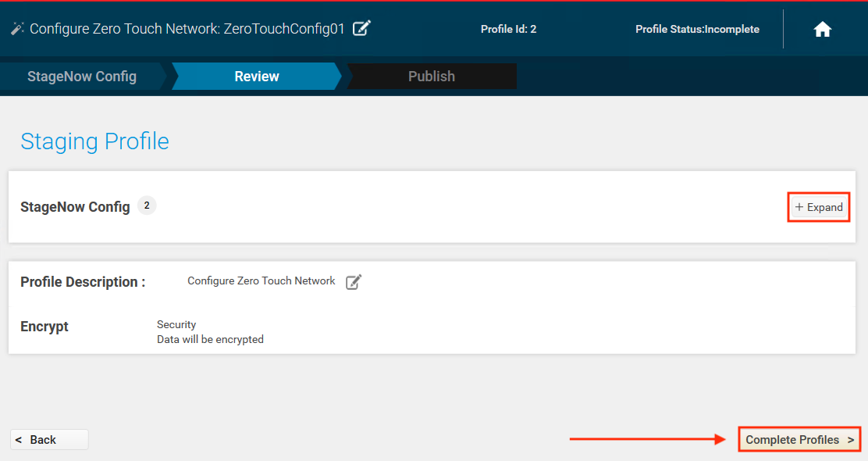Click the Configure Zero Touch Network description text
868x461 pixels.
pos(261,281)
